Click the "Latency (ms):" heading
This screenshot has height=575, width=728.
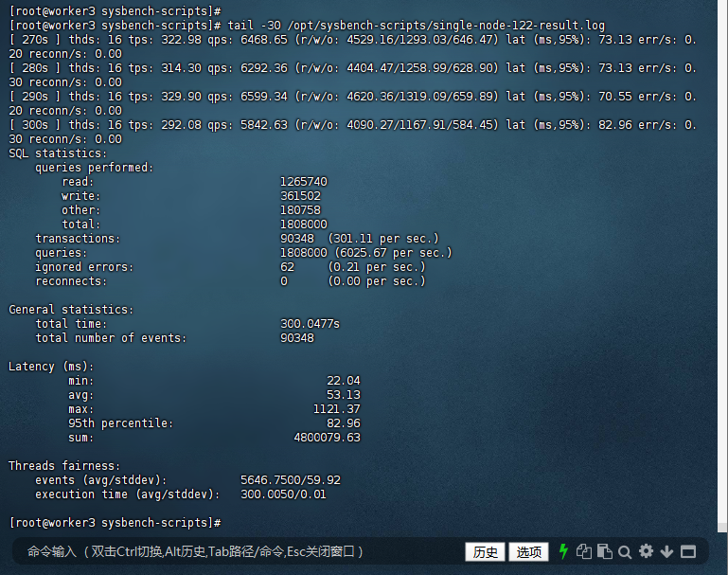[x=51, y=367]
